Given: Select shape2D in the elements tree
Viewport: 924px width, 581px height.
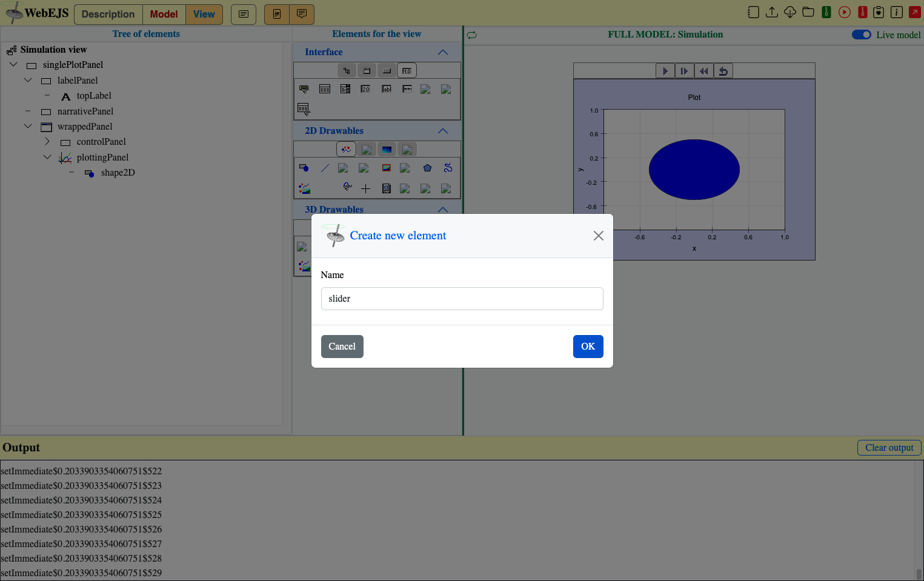Looking at the screenshot, I should click(x=118, y=173).
